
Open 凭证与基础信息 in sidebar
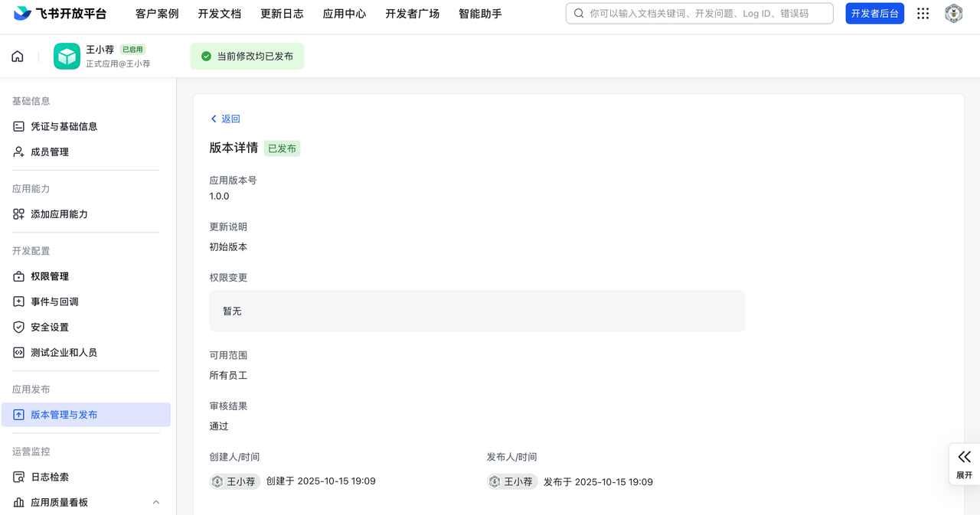point(64,126)
